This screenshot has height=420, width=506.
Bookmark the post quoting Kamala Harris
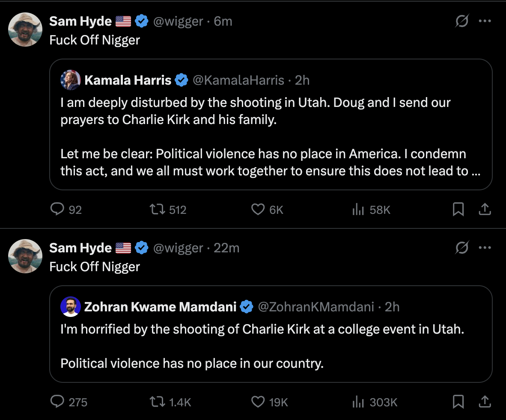[x=458, y=210]
